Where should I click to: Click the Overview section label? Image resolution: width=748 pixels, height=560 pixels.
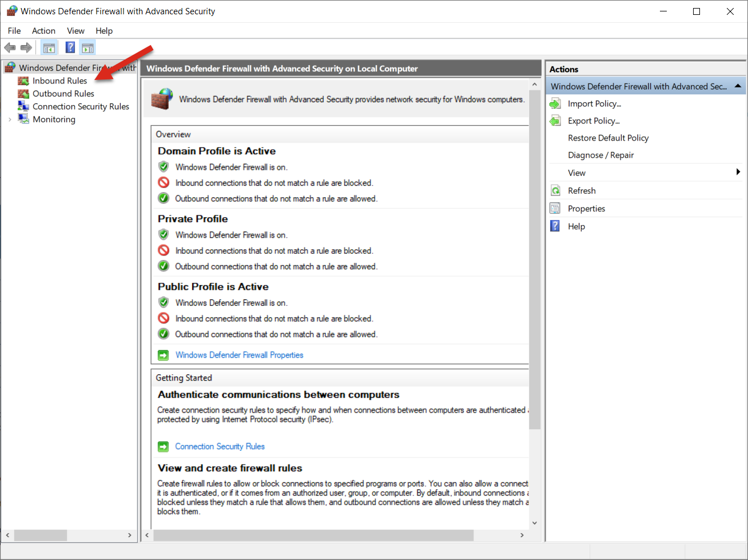[x=173, y=134]
